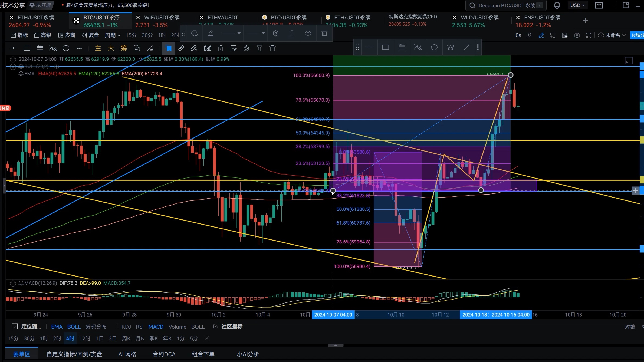Select the freehand brush drawing tool
This screenshot has height=362, width=644.
pyautogui.click(x=194, y=48)
